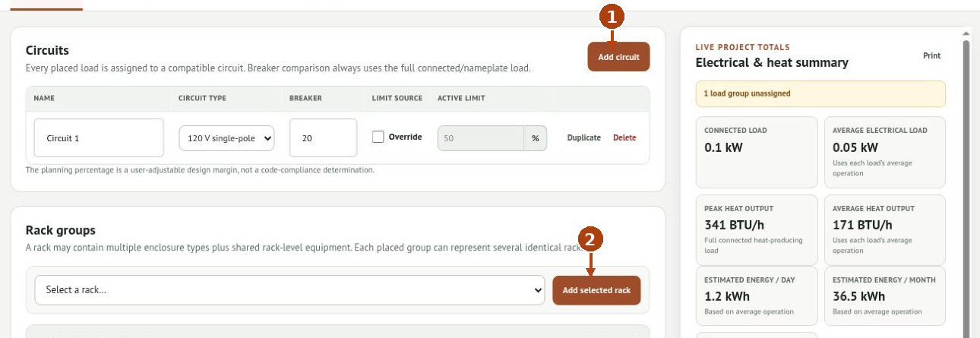Expand the Select a rack dropdown
The width and height of the screenshot is (980, 338).
[289, 290]
